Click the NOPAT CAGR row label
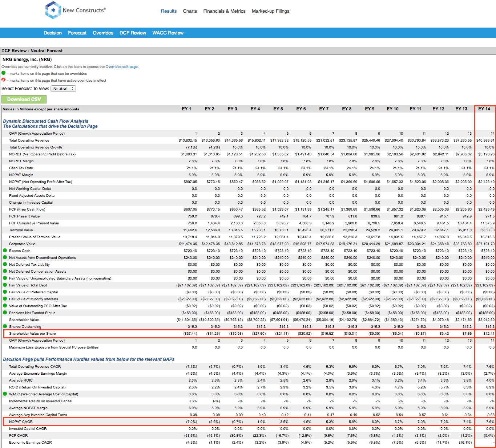 21,422
